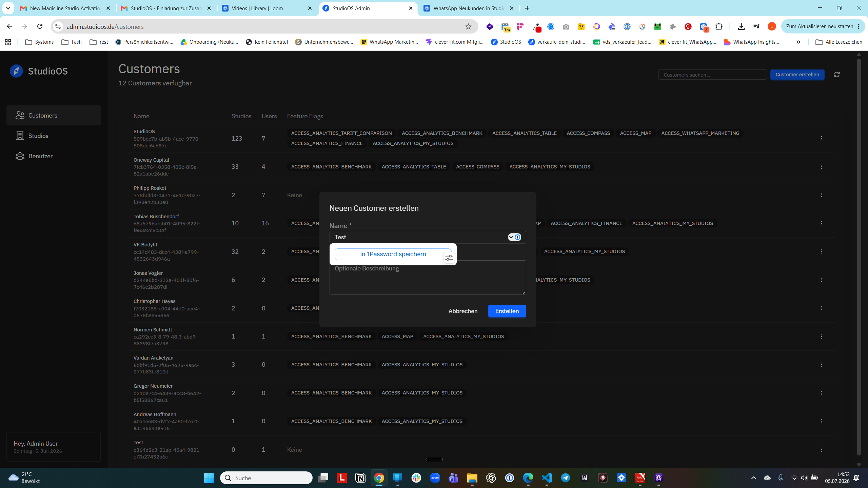Open the Chrome apps grid icon
Image resolution: width=868 pixels, height=488 pixels.
pyautogui.click(x=8, y=42)
